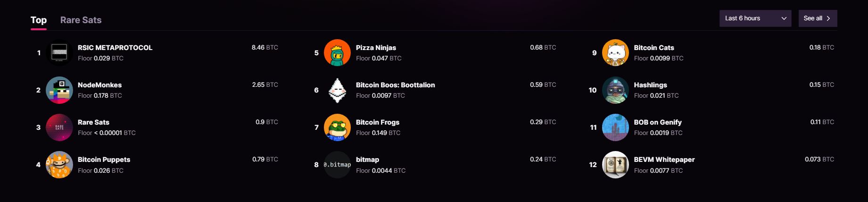The image size is (868, 202).
Task: Open the NodeMonkes avatar icon
Action: tap(59, 90)
